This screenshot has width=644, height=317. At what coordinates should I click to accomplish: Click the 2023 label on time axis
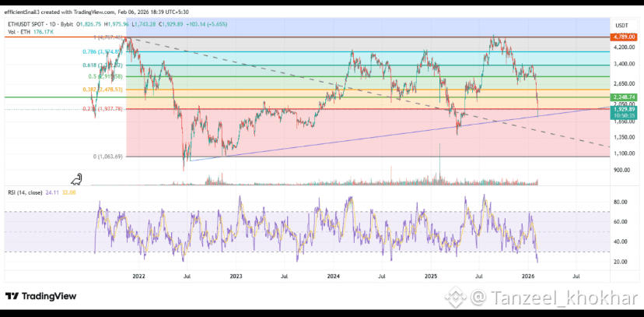pos(236,276)
